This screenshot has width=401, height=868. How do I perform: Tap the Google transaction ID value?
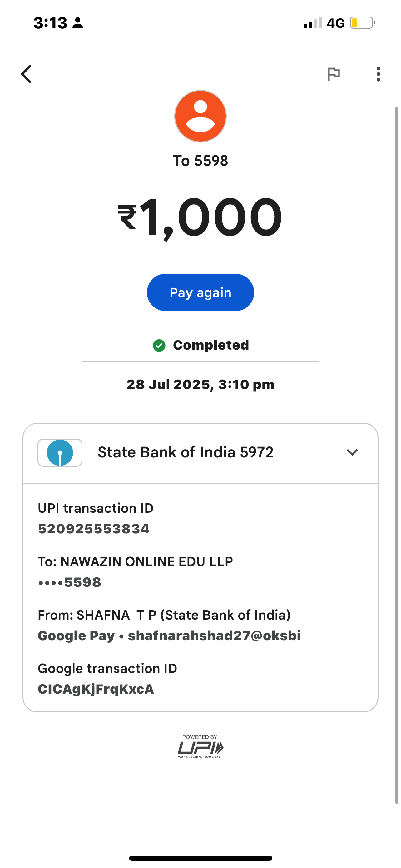click(96, 689)
